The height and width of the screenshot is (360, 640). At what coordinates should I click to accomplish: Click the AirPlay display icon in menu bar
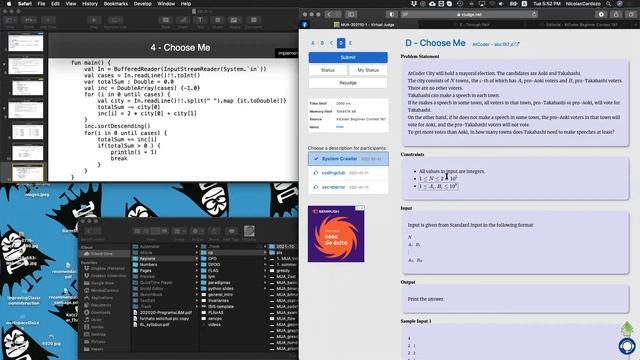coord(482,4)
